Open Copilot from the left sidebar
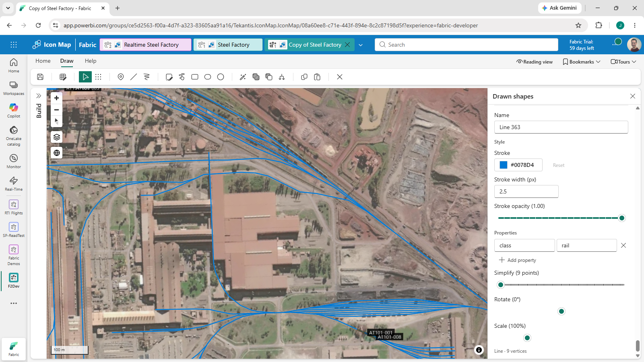The image size is (644, 362). coord(14,110)
